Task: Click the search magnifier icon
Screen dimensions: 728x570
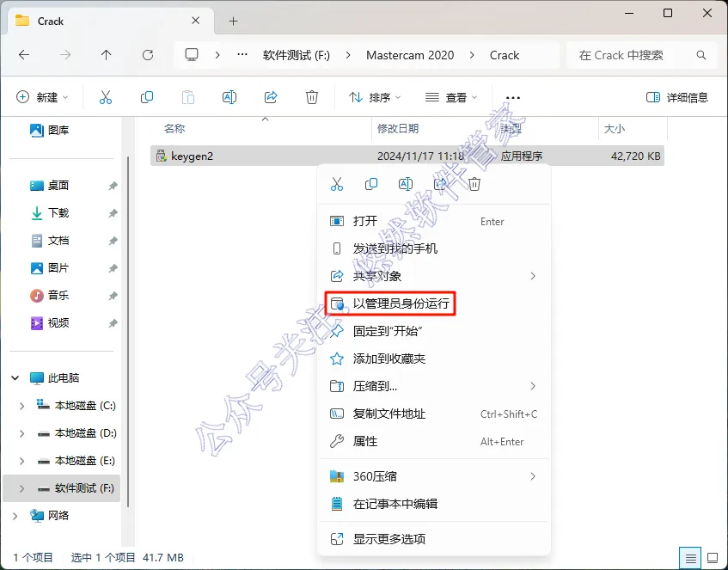Action: click(x=701, y=55)
